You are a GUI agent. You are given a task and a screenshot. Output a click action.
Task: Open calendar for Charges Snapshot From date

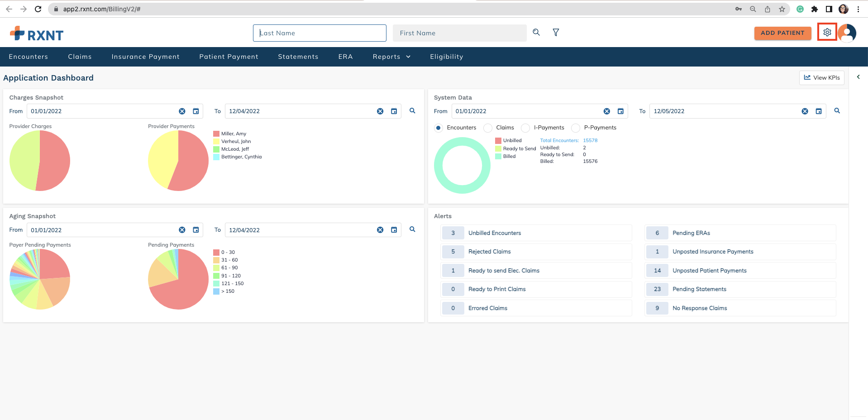click(x=196, y=111)
